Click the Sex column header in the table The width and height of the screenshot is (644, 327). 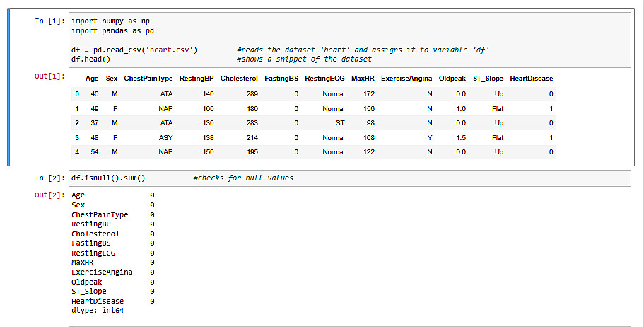click(x=111, y=79)
